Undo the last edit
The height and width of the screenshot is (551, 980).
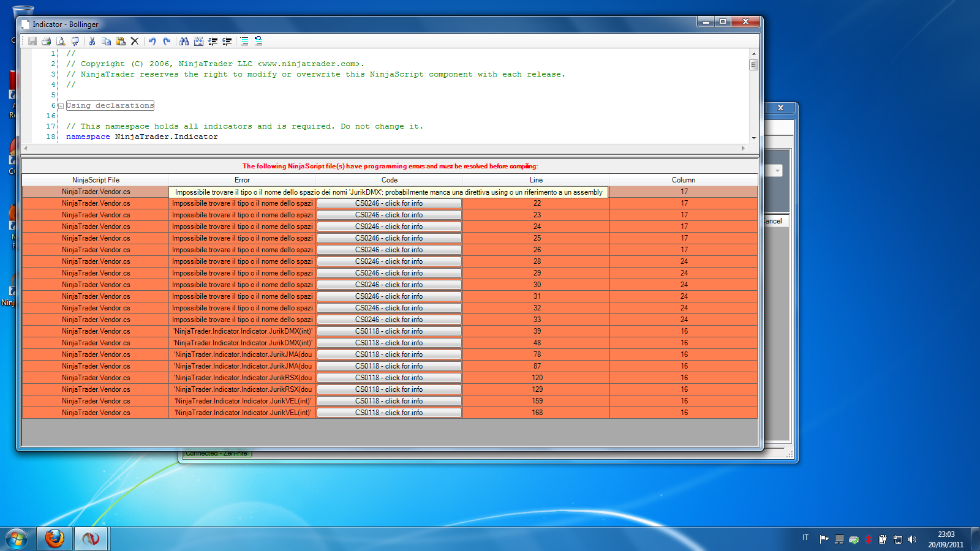[152, 41]
